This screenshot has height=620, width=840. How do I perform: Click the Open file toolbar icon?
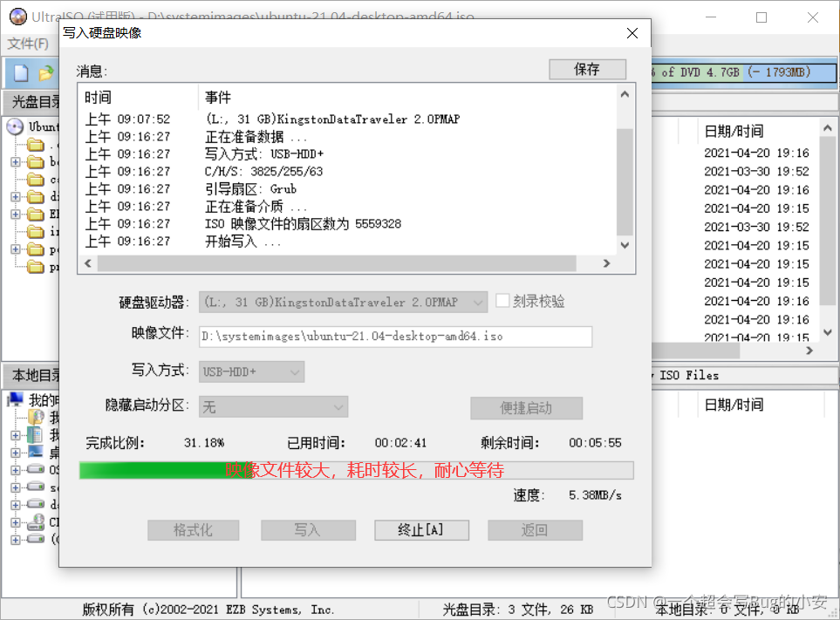coord(46,73)
